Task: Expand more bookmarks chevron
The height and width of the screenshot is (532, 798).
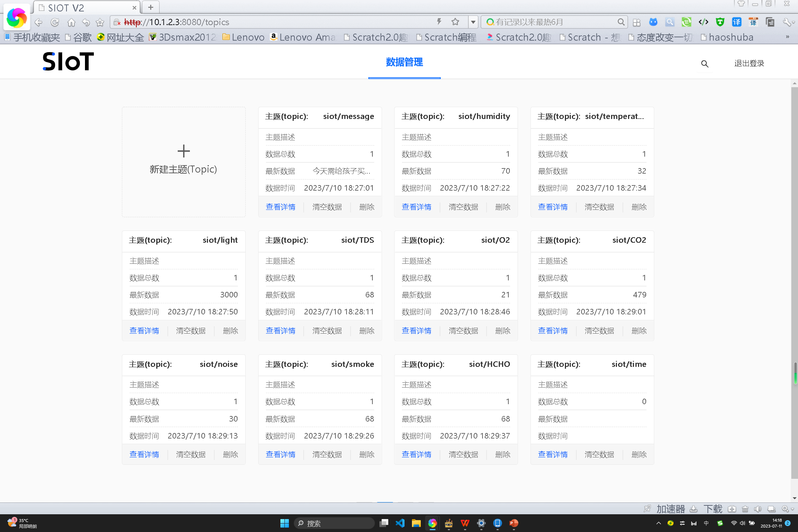Action: (x=787, y=37)
